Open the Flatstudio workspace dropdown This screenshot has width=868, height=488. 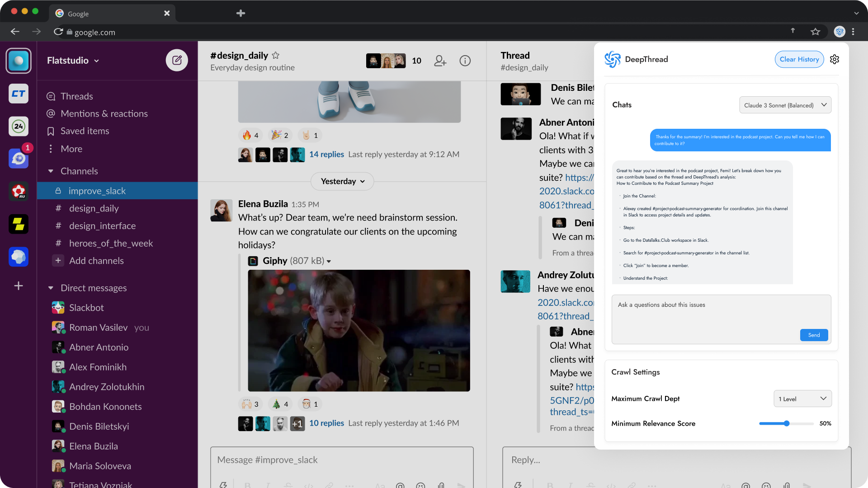click(x=73, y=61)
